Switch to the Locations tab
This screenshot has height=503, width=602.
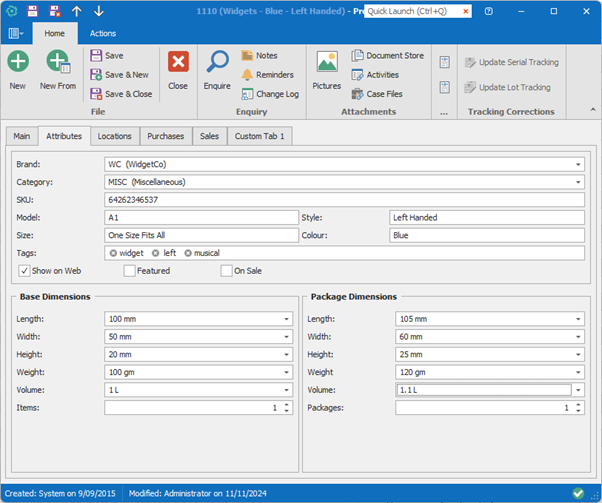tap(114, 135)
